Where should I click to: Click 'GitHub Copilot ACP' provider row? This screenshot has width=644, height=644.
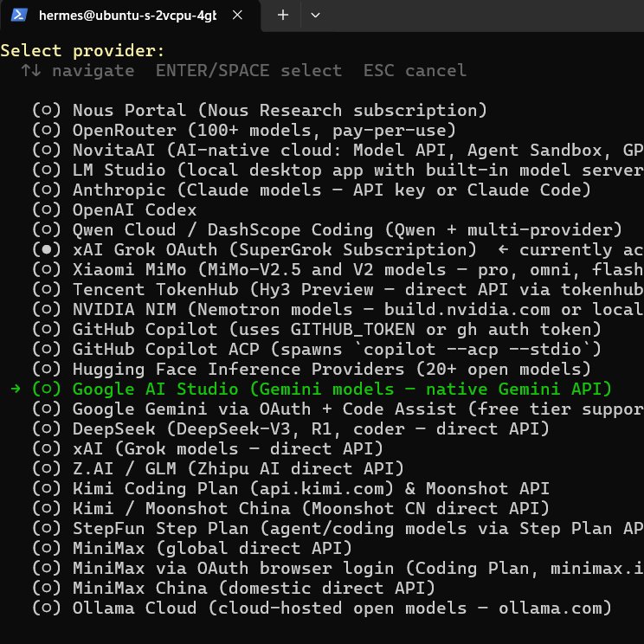pos(337,349)
